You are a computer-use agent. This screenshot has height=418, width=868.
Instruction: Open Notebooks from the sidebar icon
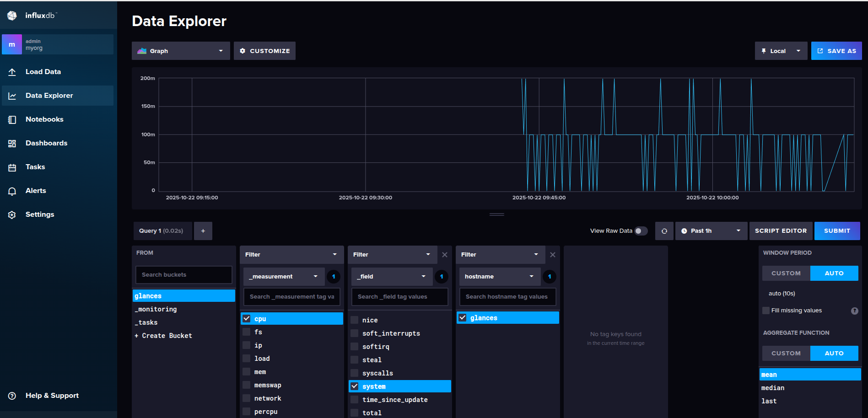click(x=12, y=119)
